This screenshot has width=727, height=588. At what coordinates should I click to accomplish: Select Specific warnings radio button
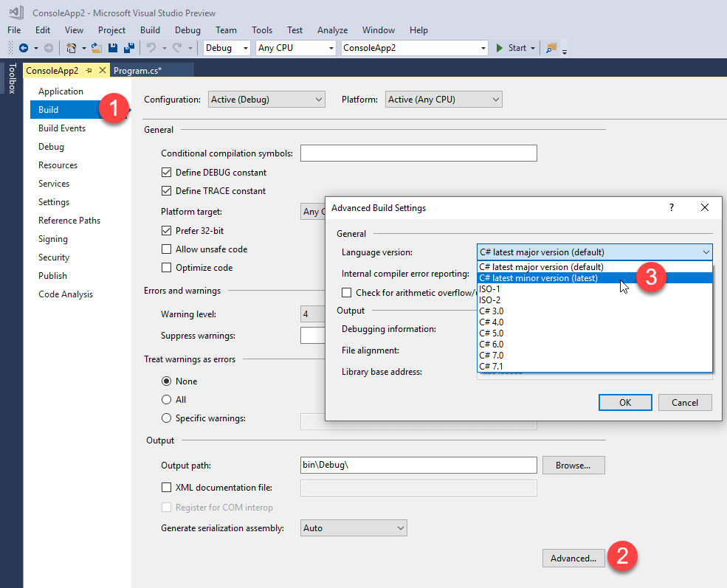pyautogui.click(x=167, y=418)
